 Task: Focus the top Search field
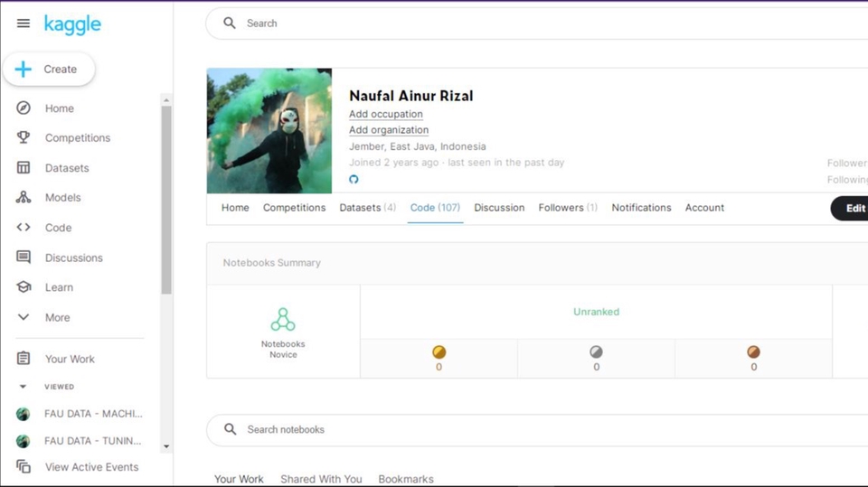tap(536, 23)
